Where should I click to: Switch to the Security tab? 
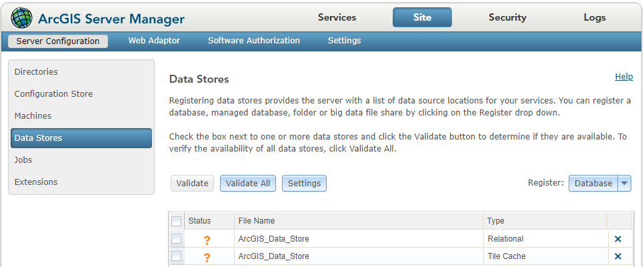coord(507,17)
